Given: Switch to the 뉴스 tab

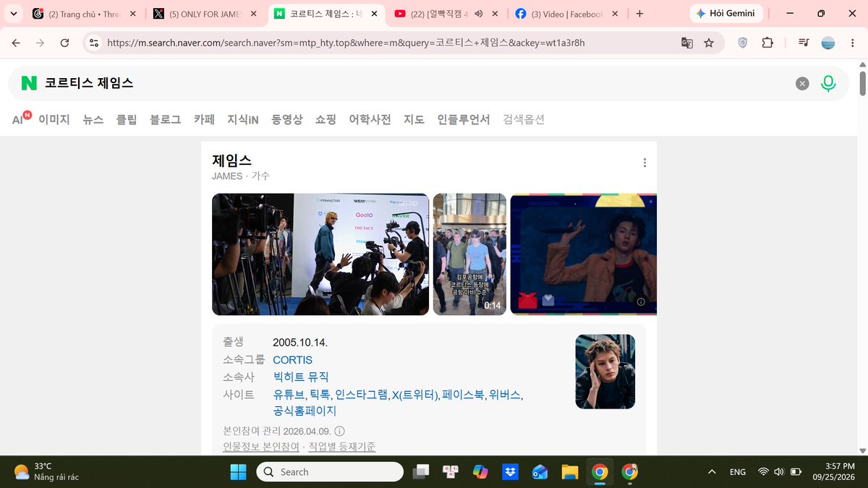Looking at the screenshot, I should [93, 119].
